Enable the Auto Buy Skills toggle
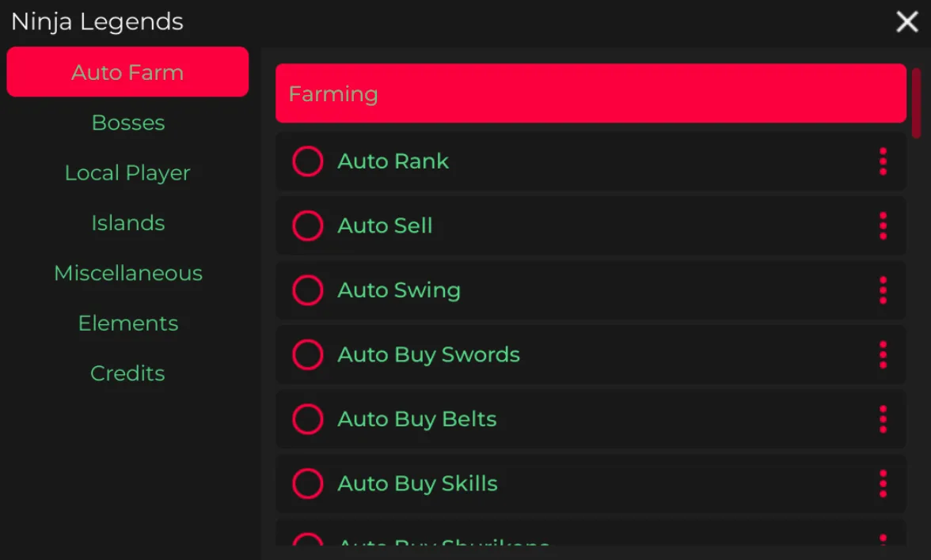This screenshot has width=931, height=560. point(308,484)
